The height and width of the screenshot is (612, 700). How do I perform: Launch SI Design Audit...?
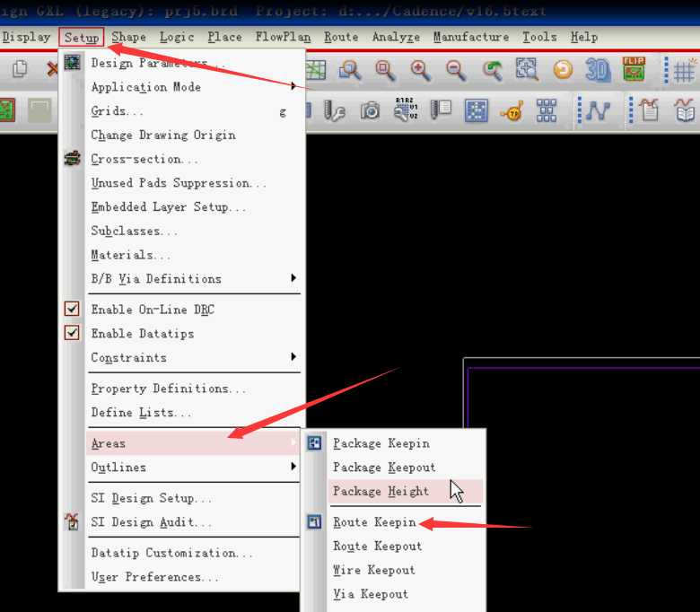coord(193,522)
